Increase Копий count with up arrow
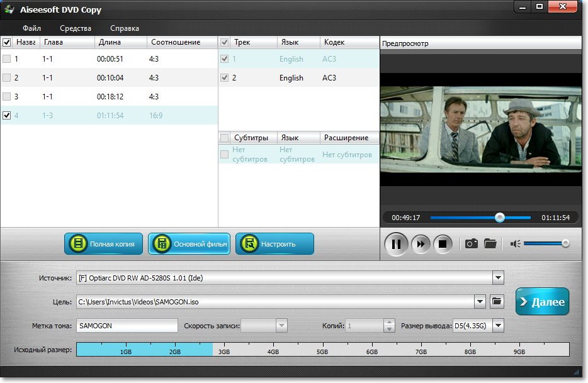The width and height of the screenshot is (588, 383). (389, 322)
